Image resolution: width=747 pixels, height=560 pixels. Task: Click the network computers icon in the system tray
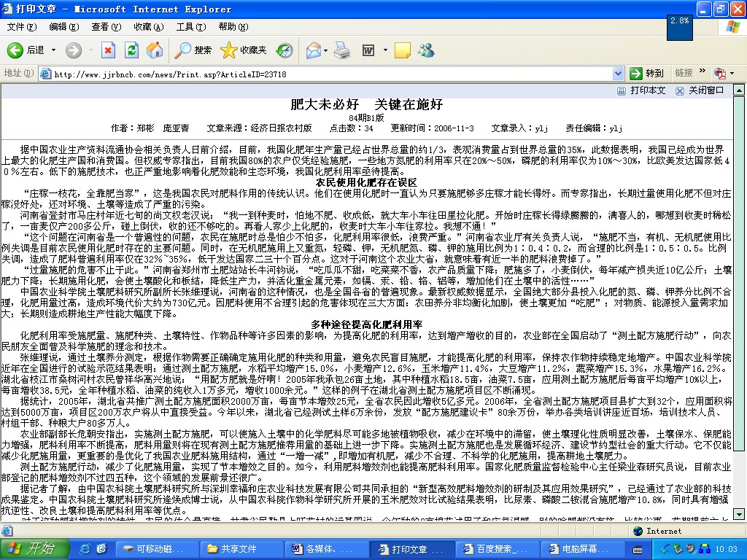705,549
